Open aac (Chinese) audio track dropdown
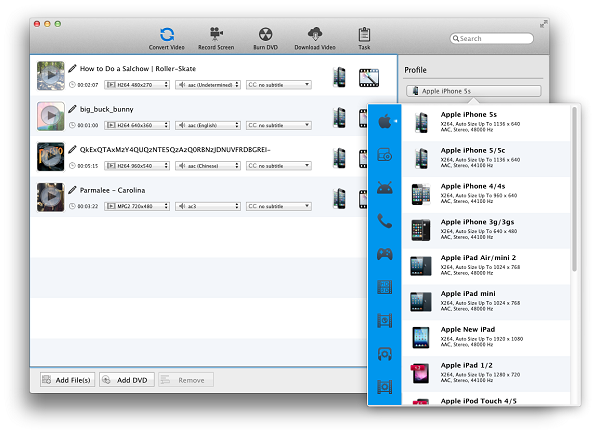The height and width of the screenshot is (434, 600). pos(208,166)
